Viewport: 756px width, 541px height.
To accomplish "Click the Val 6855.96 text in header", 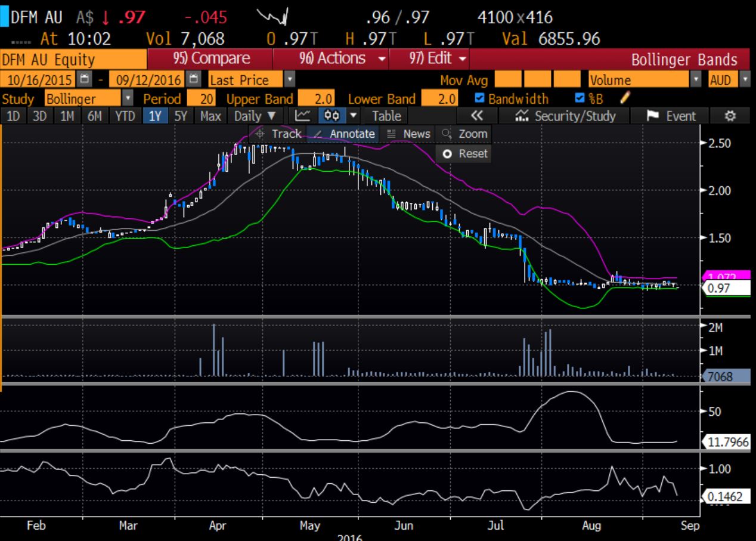I will (551, 39).
